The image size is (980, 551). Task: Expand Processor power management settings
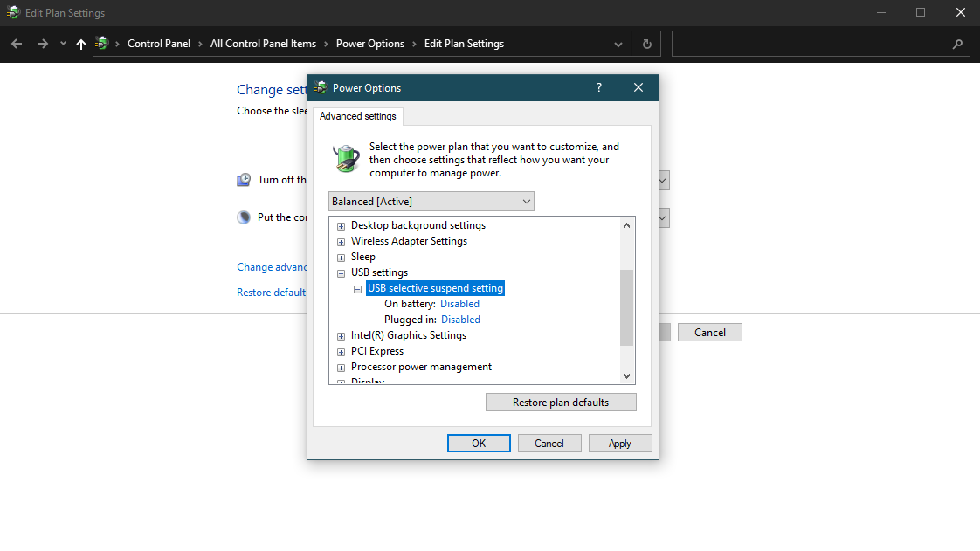click(341, 366)
